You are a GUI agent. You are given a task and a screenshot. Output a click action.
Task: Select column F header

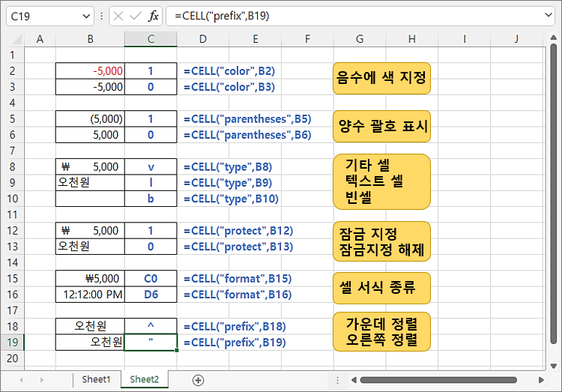click(x=307, y=39)
